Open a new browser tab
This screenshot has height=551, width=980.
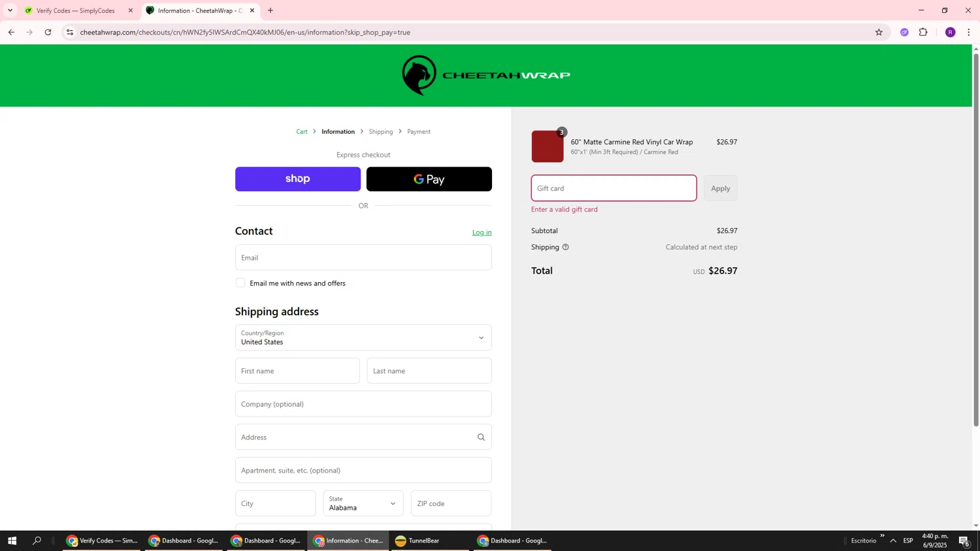coord(270,10)
